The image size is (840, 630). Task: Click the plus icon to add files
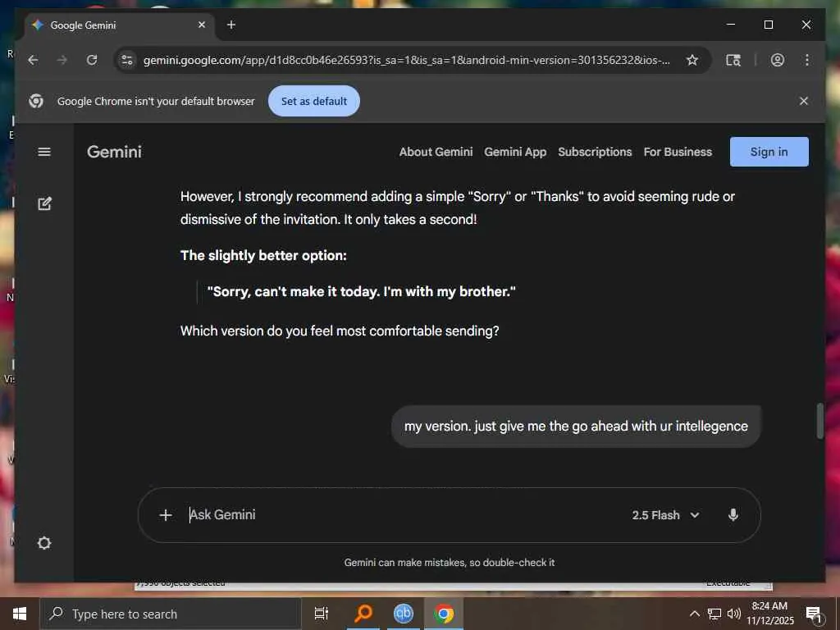pyautogui.click(x=166, y=515)
